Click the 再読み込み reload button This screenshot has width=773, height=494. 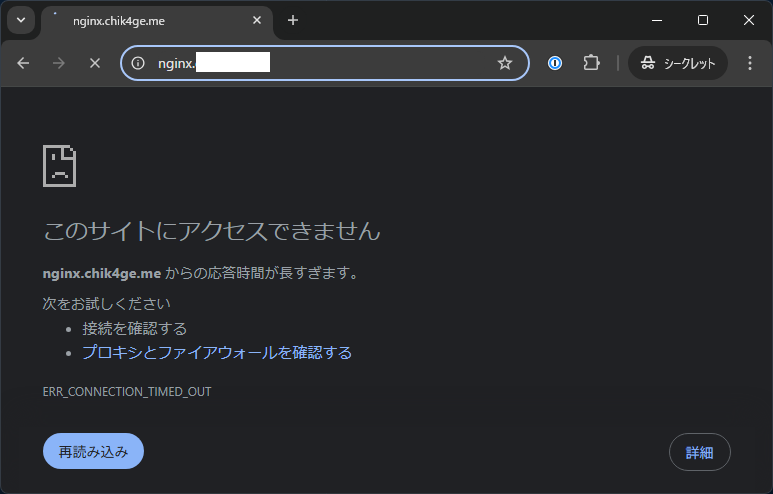(93, 452)
